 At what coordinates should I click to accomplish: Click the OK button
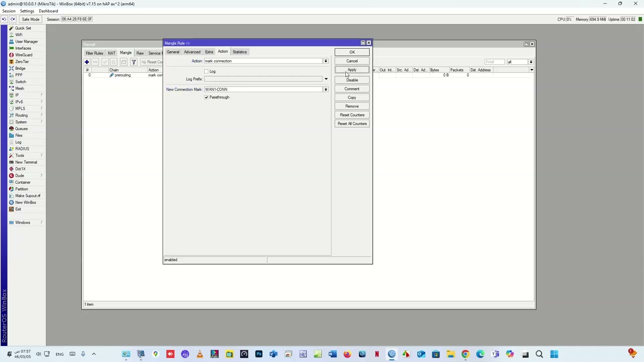pos(352,52)
